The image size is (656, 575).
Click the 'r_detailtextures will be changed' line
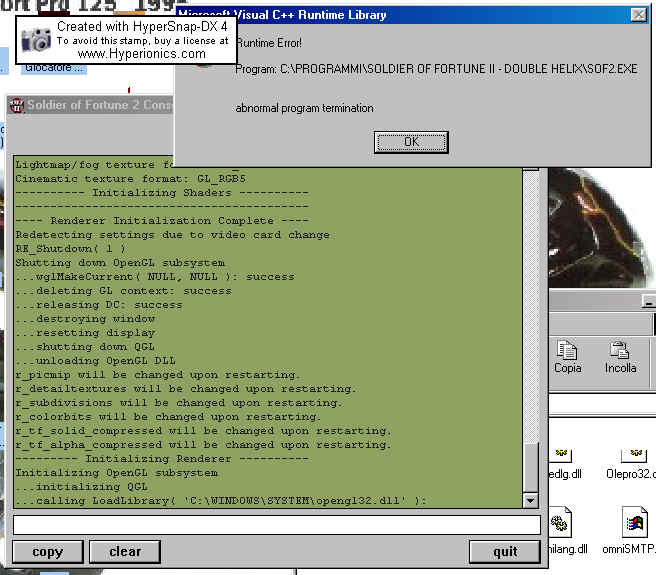(186, 389)
